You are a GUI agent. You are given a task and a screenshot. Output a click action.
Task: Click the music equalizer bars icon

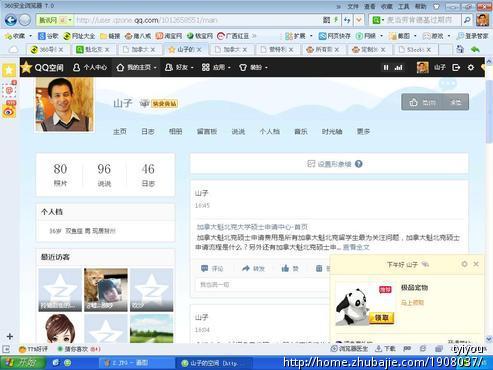pyautogui.click(x=398, y=68)
